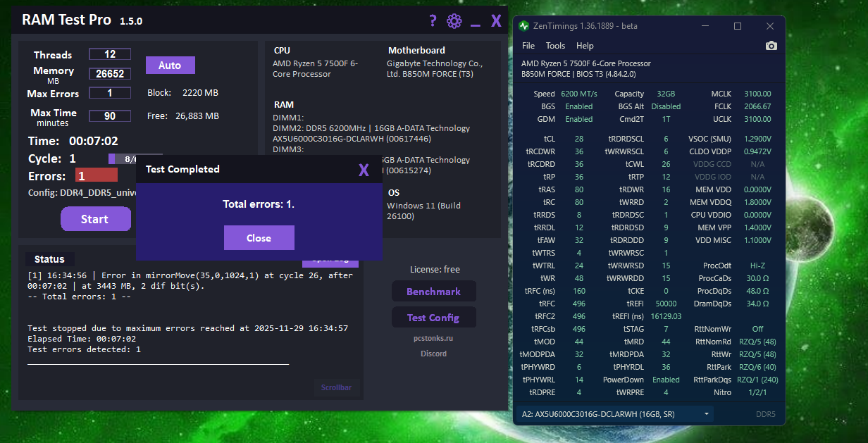Click the Status panel header
Viewport: 868px width, 443px height.
pyautogui.click(x=49, y=259)
